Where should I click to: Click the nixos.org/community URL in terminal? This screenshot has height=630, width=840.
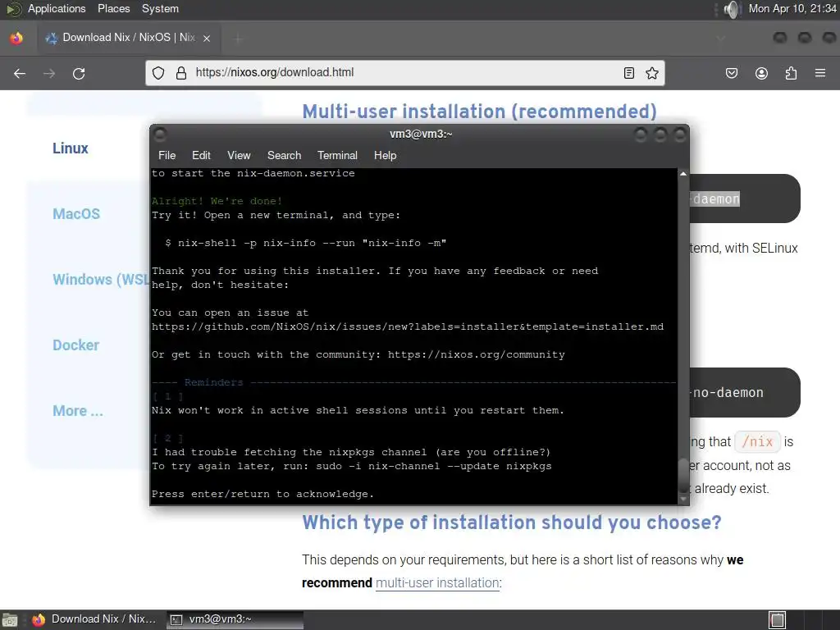tap(477, 354)
